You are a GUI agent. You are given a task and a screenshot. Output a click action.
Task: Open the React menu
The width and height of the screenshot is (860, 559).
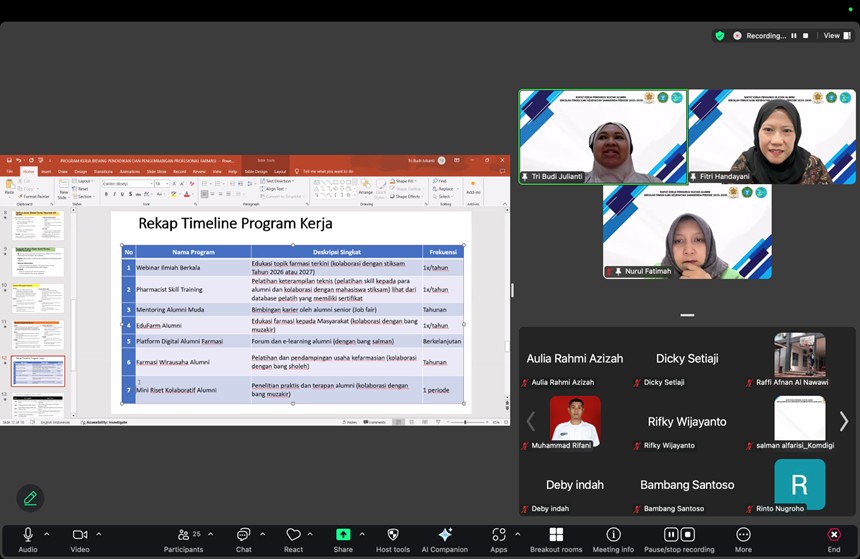(293, 539)
